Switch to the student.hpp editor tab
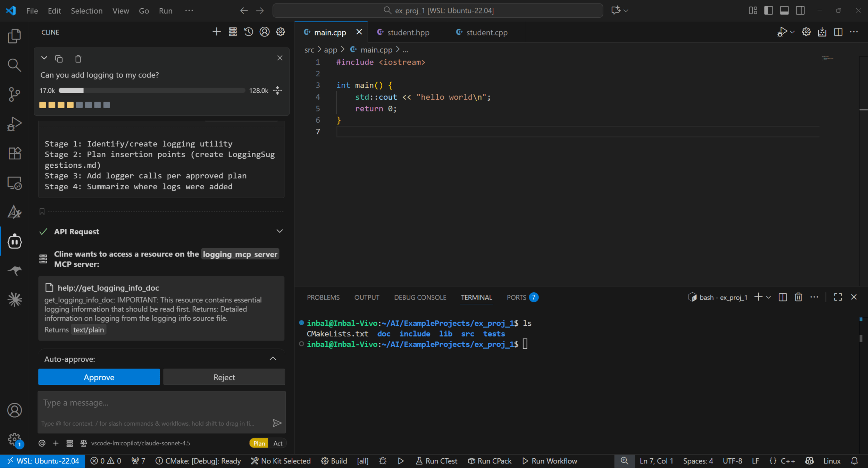This screenshot has width=868, height=468. click(x=408, y=32)
